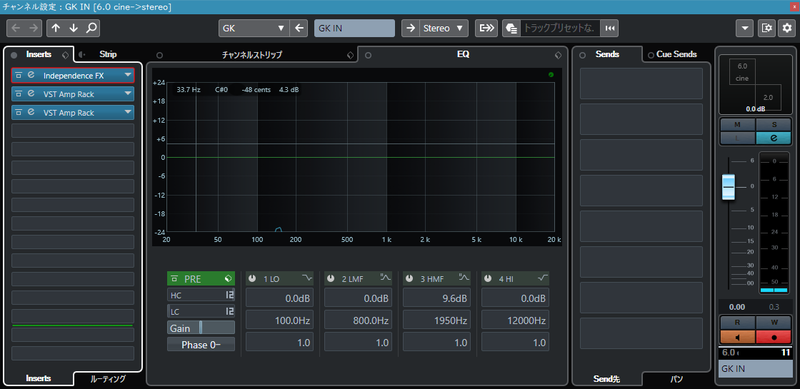Open second VST Amp Rack dropdown arrow

pyautogui.click(x=127, y=112)
